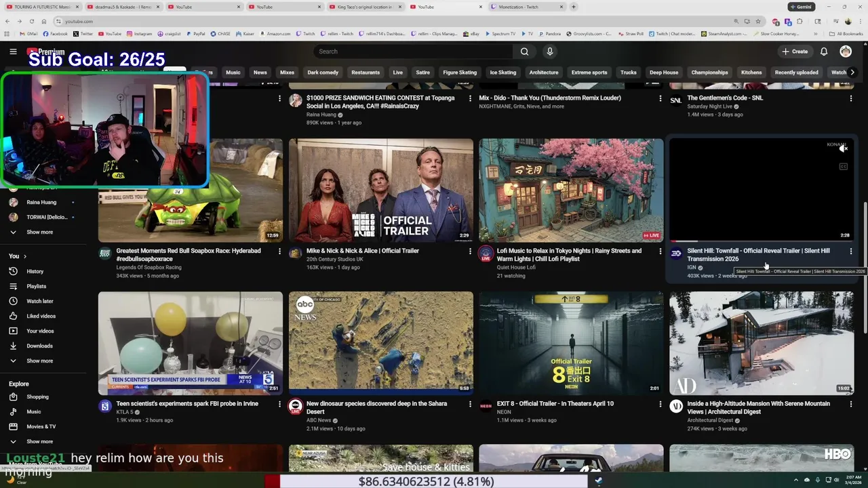Viewport: 868px width, 488px height.
Task: Expand Show more under subscriptions
Action: [43, 232]
